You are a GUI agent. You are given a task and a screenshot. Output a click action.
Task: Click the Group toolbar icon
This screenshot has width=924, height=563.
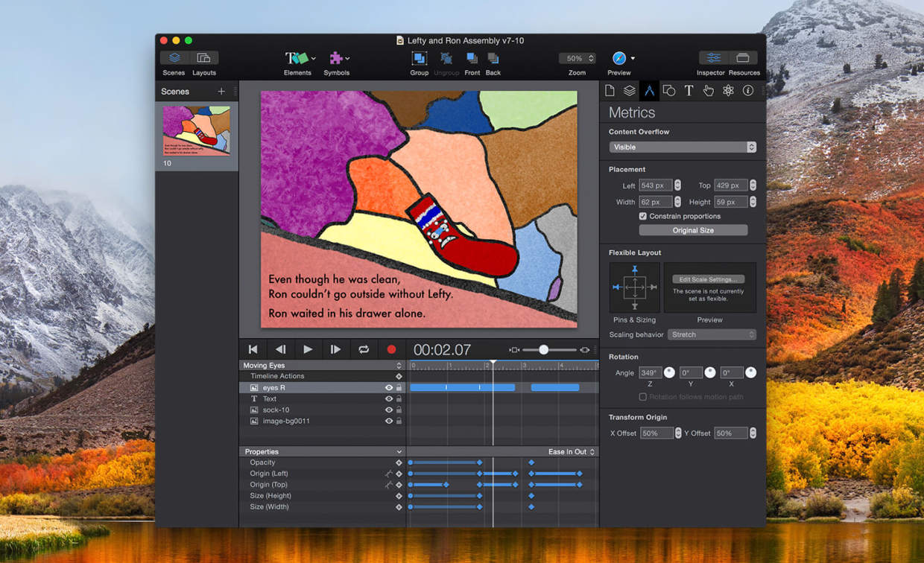(419, 59)
